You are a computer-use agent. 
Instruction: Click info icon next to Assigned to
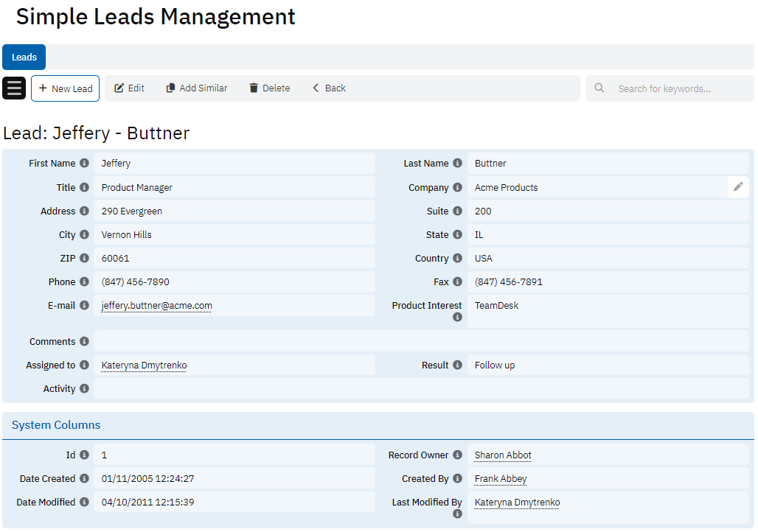(84, 365)
